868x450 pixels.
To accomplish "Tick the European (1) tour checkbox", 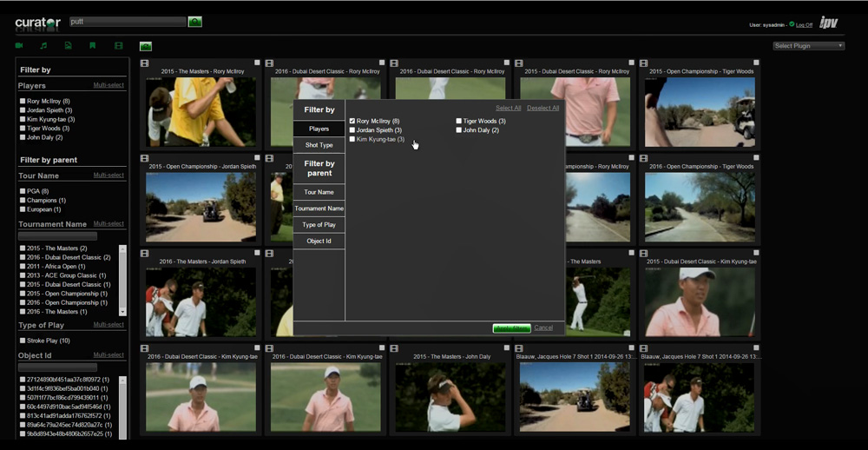I will coord(23,209).
